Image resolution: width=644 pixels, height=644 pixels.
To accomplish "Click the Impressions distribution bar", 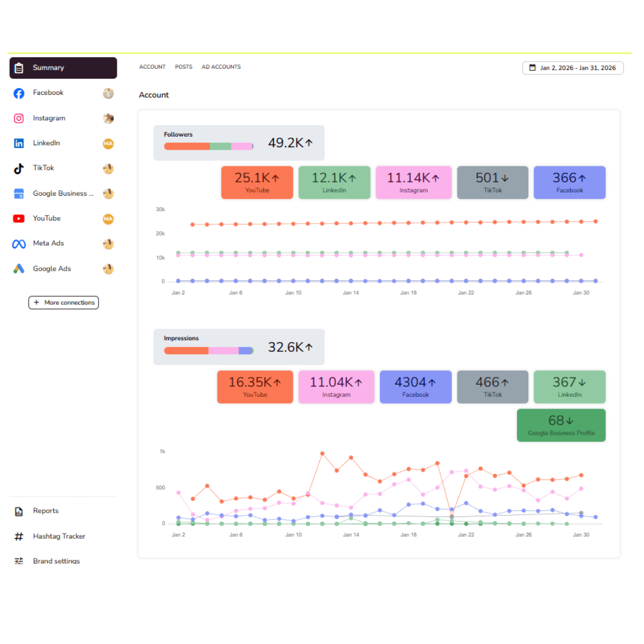I will coord(209,351).
